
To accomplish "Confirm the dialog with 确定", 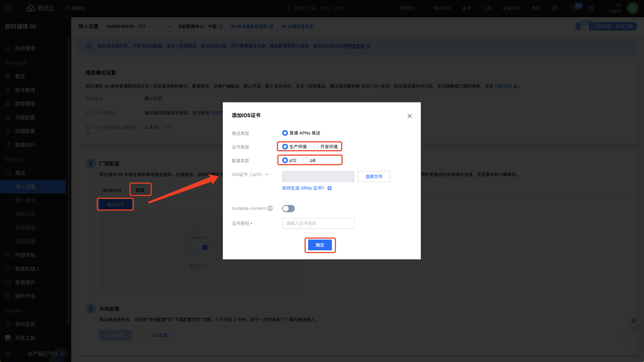I will point(320,245).
